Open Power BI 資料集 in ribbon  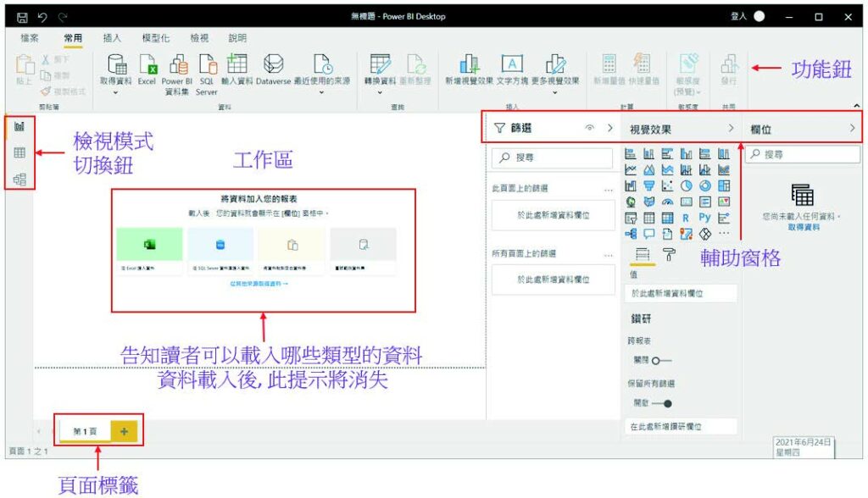[x=177, y=75]
